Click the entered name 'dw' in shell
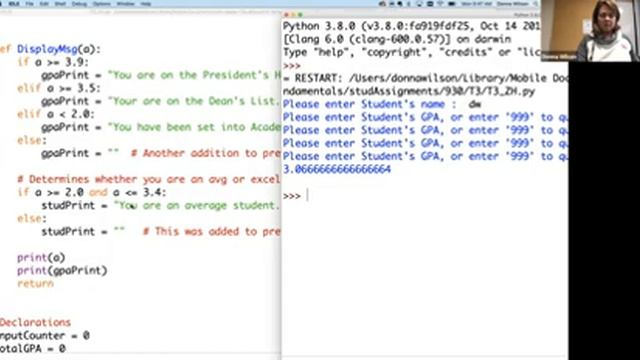 point(474,105)
